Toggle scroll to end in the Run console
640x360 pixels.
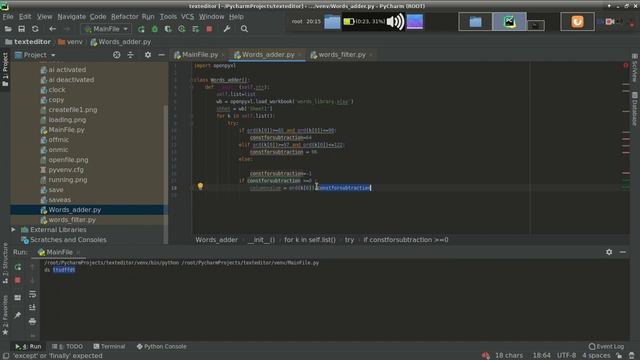point(32,308)
